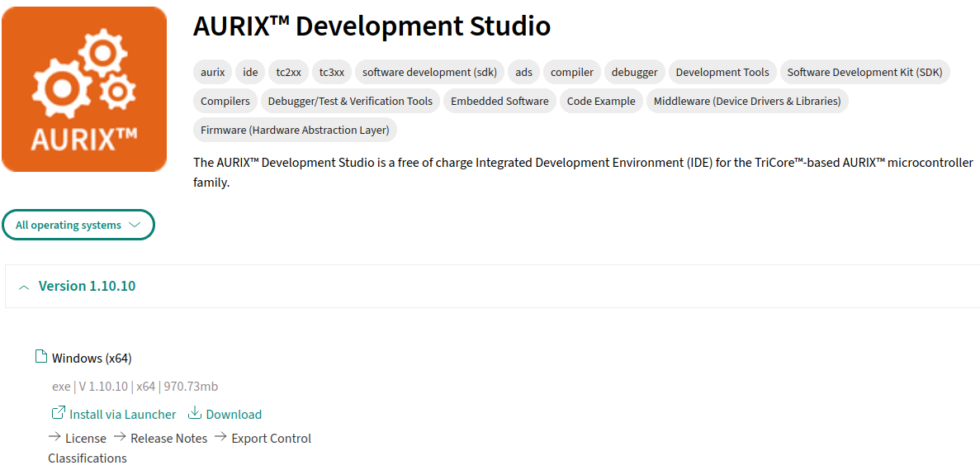
Task: Click the exe V 1.10.10 x64 970.73mb details
Action: tap(135, 387)
